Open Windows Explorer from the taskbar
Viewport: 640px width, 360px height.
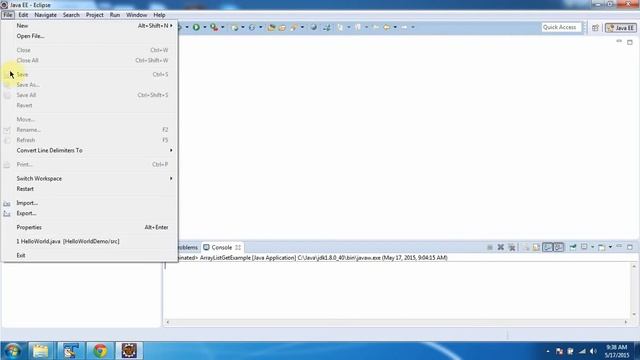click(x=40, y=351)
